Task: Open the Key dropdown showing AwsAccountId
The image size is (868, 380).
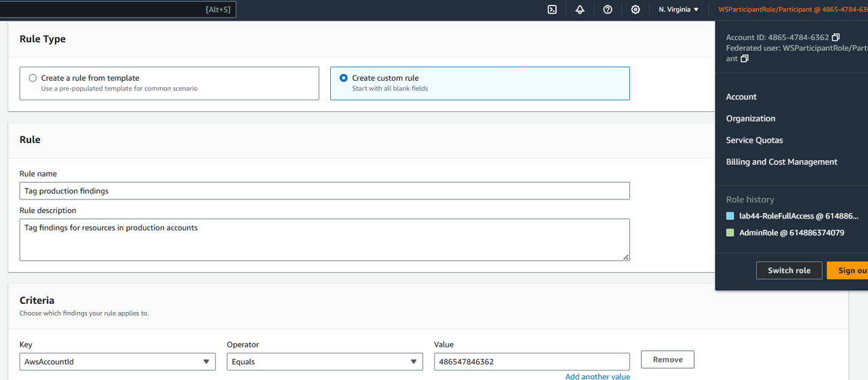Action: point(117,362)
